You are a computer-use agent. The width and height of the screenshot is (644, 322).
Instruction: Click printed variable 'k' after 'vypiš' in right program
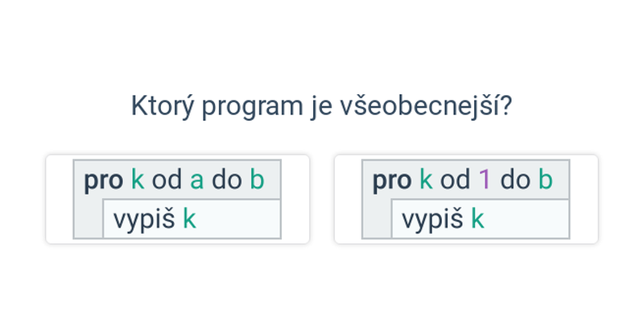477,219
